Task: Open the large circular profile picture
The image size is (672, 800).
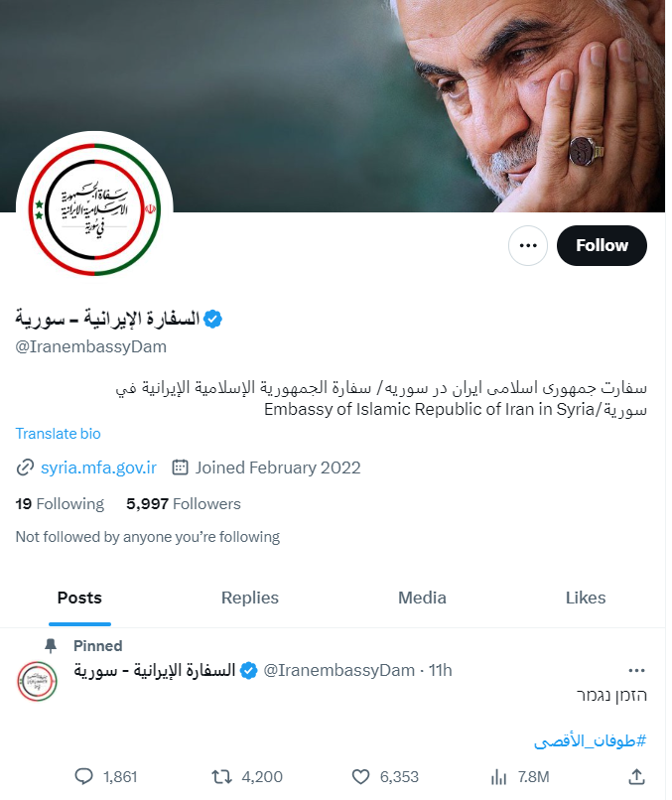Action: pyautogui.click(x=94, y=209)
